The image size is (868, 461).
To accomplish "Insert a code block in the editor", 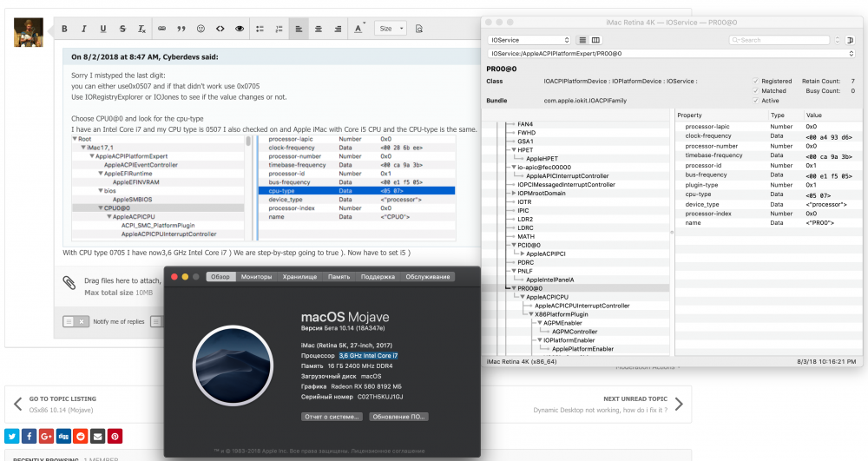I will pos(220,29).
